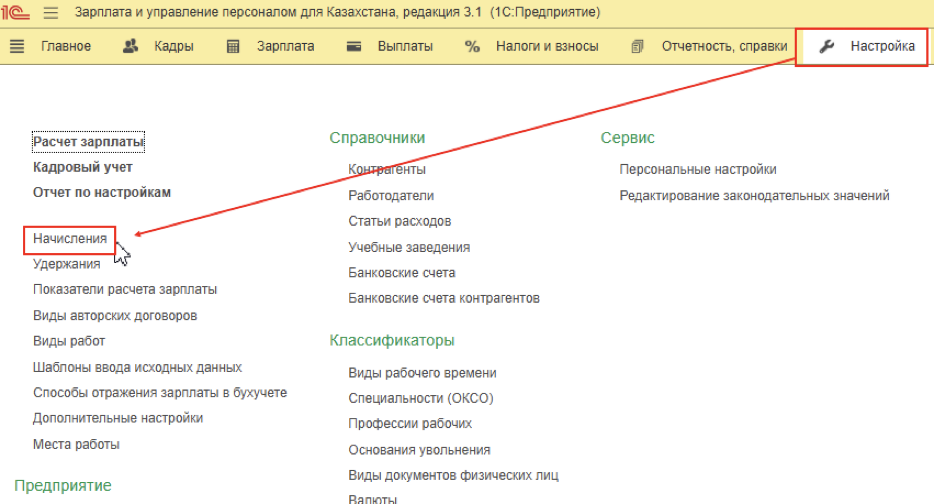Open Профессии рабочих classifier
Image resolution: width=934 pixels, height=504 pixels.
pos(410,424)
